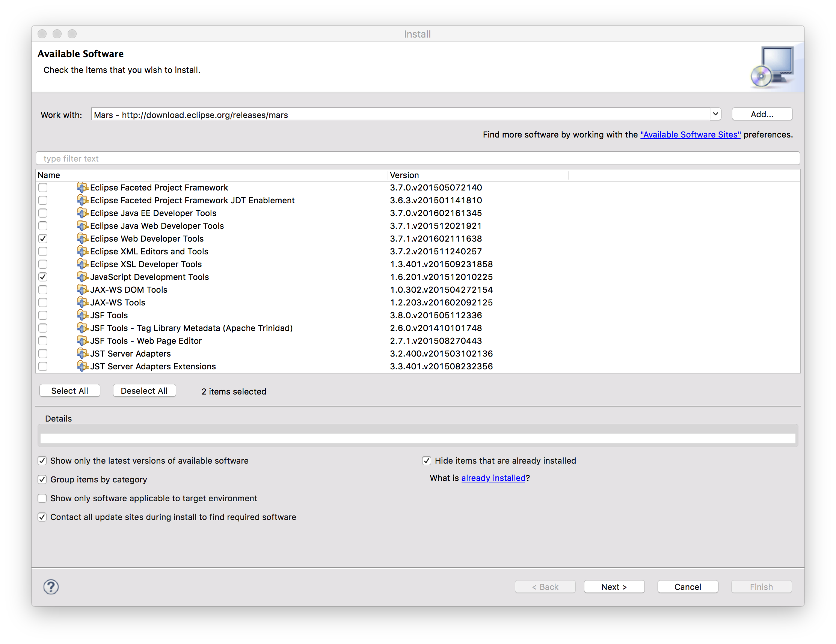This screenshot has height=644, width=836.
Task: Click the JAX-WS DOM Tools feature icon
Action: pyautogui.click(x=82, y=290)
